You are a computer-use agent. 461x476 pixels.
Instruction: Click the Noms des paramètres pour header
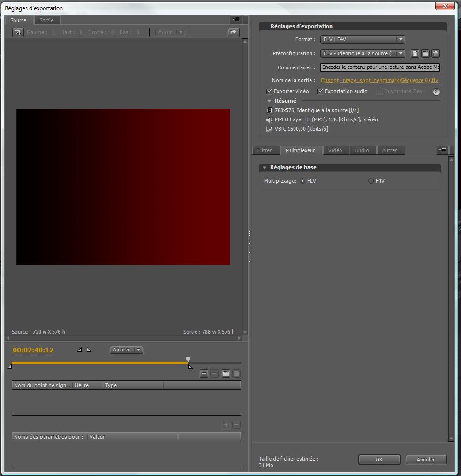50,437
